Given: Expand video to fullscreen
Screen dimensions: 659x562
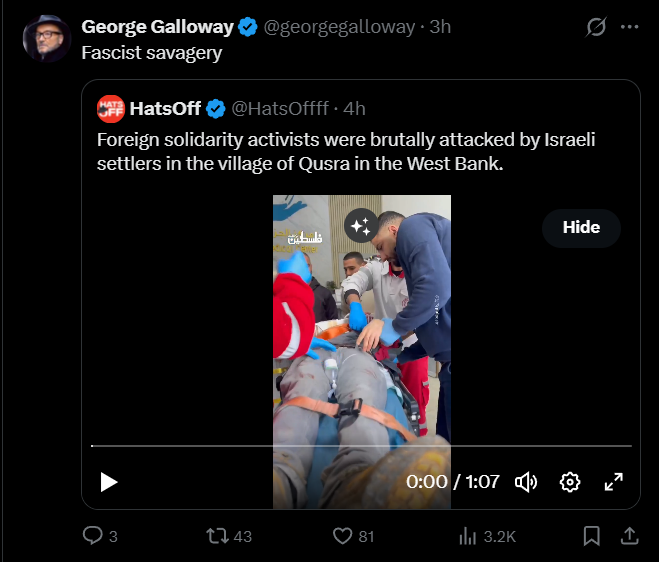Looking at the screenshot, I should pos(614,482).
